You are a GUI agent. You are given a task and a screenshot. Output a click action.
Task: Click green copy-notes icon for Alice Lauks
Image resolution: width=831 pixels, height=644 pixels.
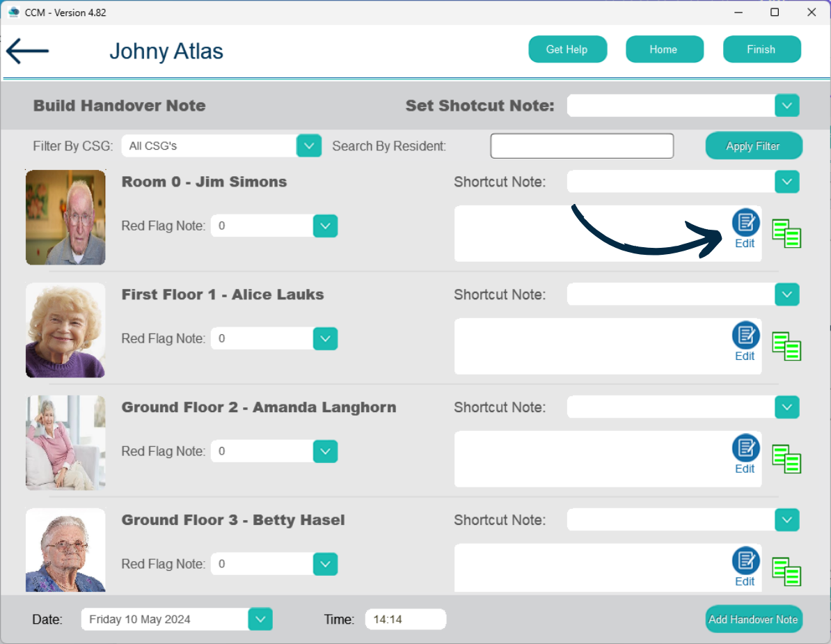pyautogui.click(x=786, y=346)
